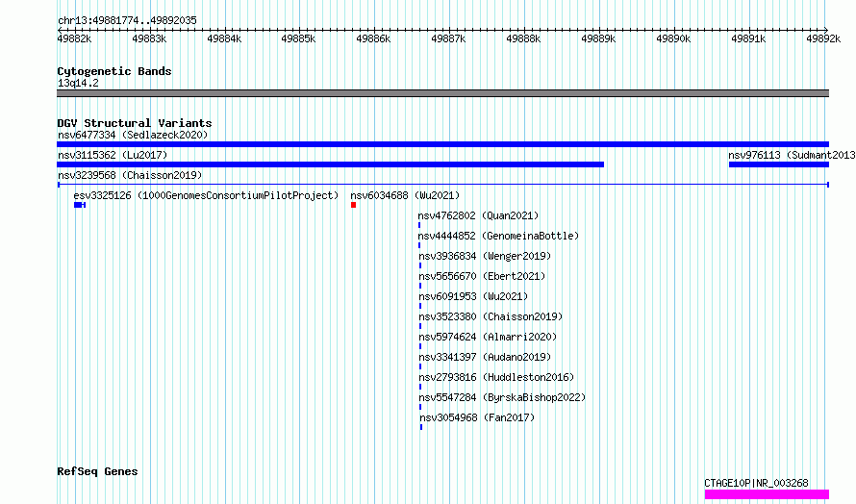
Task: Click the 49889k ruler label
Action: tap(598, 38)
